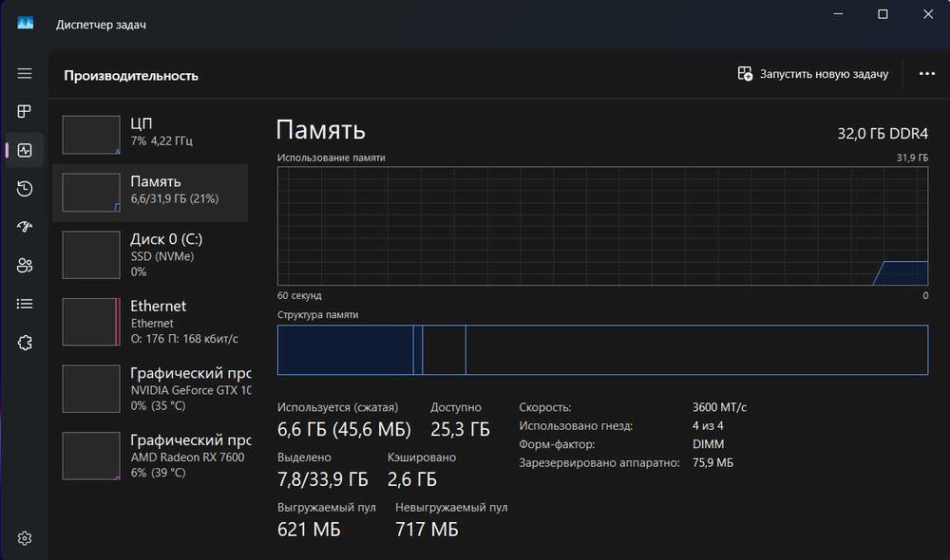Go to the Processes page icon

pyautogui.click(x=25, y=111)
